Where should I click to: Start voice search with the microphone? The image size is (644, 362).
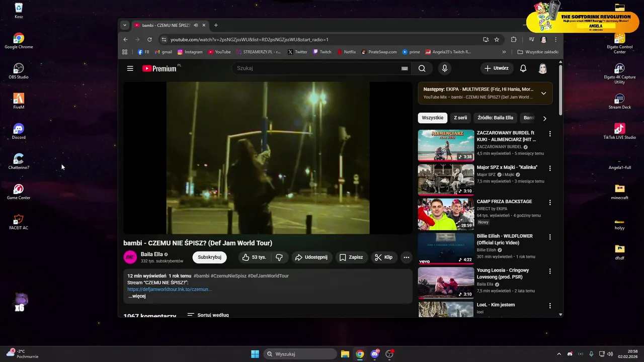click(444, 68)
